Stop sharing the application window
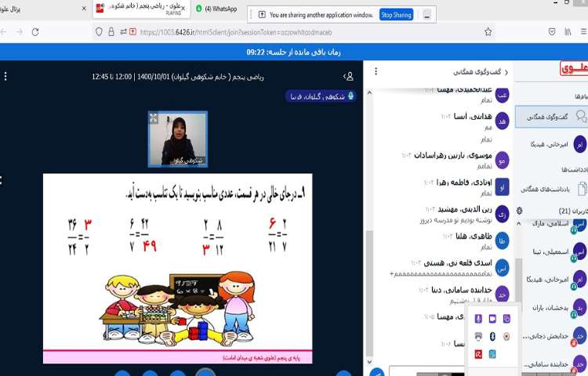 click(x=396, y=15)
